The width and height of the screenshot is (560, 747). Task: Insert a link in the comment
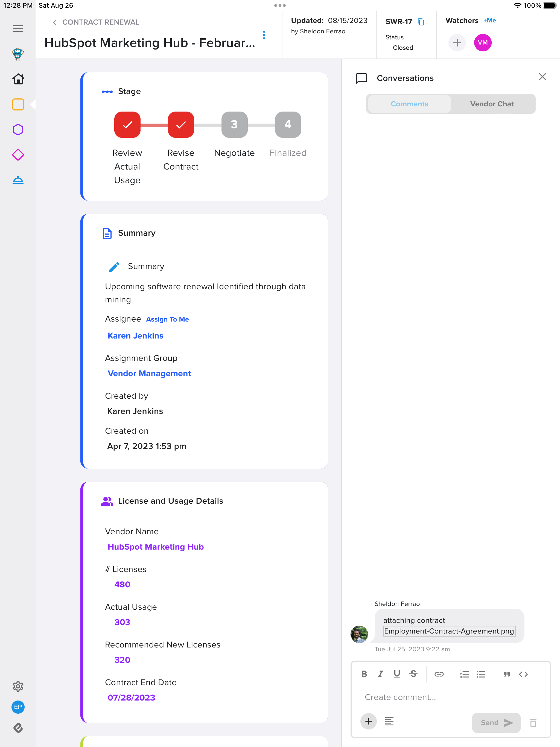[439, 674]
